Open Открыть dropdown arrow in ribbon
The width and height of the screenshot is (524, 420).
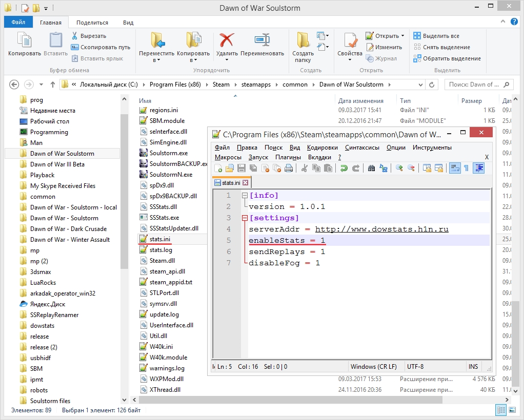click(402, 36)
